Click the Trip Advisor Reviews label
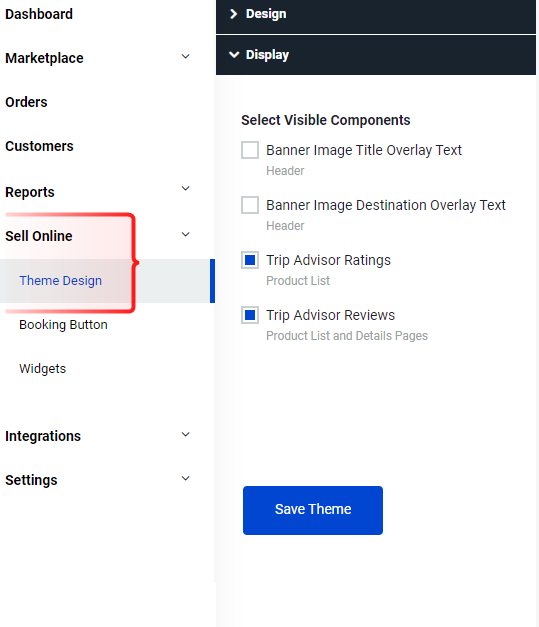Screen dimensions: 539x627 330,315
